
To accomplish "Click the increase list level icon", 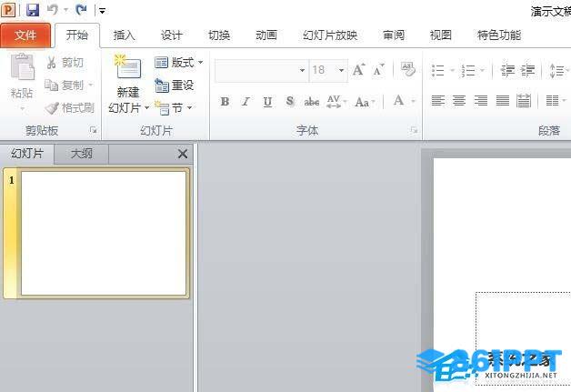I will pos(528,70).
